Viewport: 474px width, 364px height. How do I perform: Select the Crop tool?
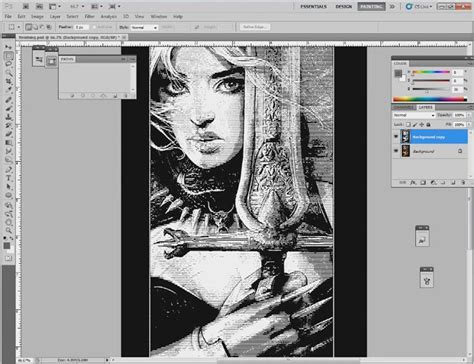[8, 81]
